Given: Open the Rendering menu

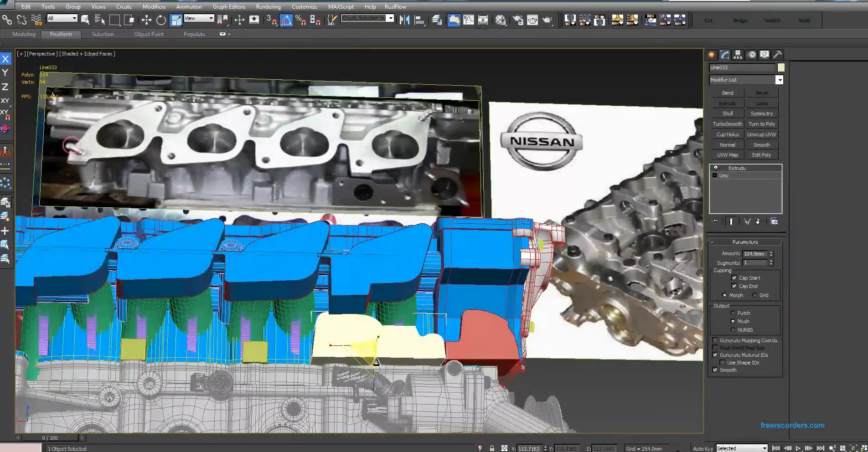Looking at the screenshot, I should (268, 6).
